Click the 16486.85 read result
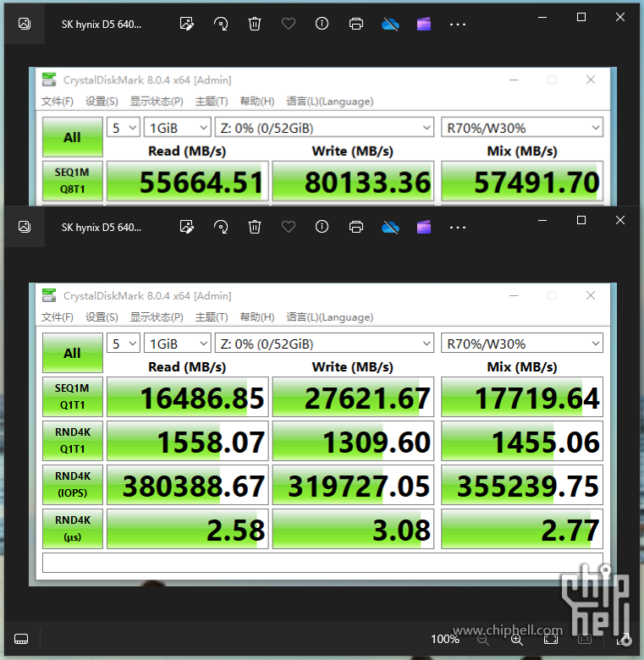 pos(187,397)
